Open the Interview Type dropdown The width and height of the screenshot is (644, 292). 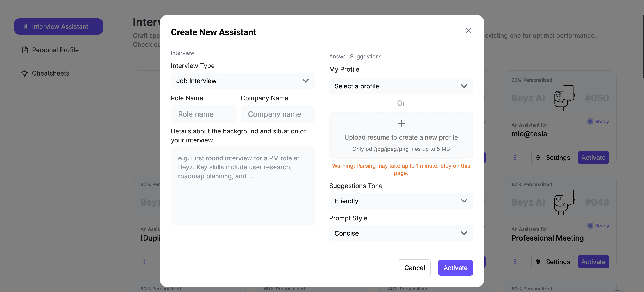[x=242, y=81]
